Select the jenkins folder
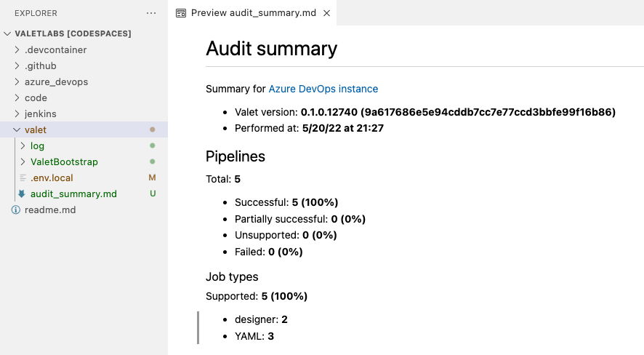 click(84, 113)
